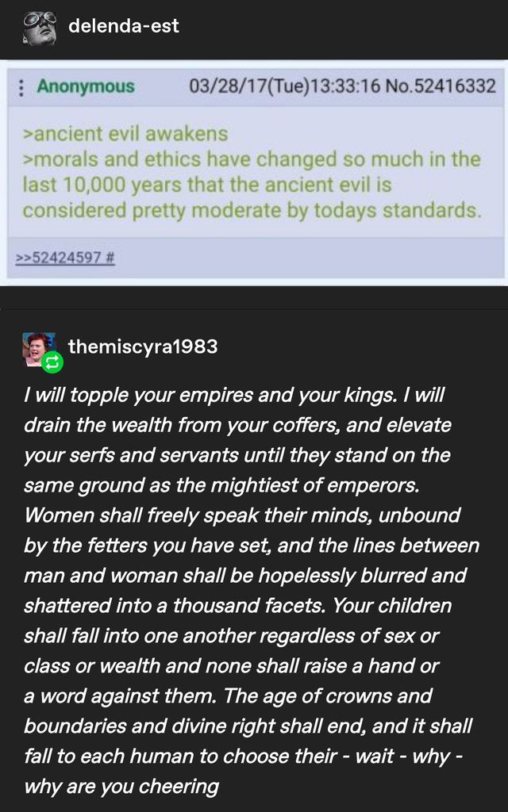Image resolution: width=508 pixels, height=812 pixels.
Task: Click the themiscyra1983 profile avatar
Action: pyautogui.click(x=38, y=347)
